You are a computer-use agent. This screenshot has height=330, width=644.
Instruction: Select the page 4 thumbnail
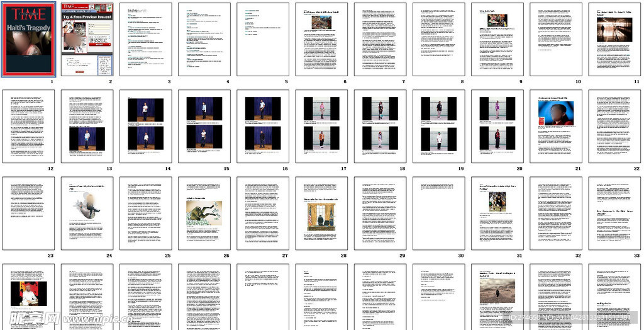[204, 40]
